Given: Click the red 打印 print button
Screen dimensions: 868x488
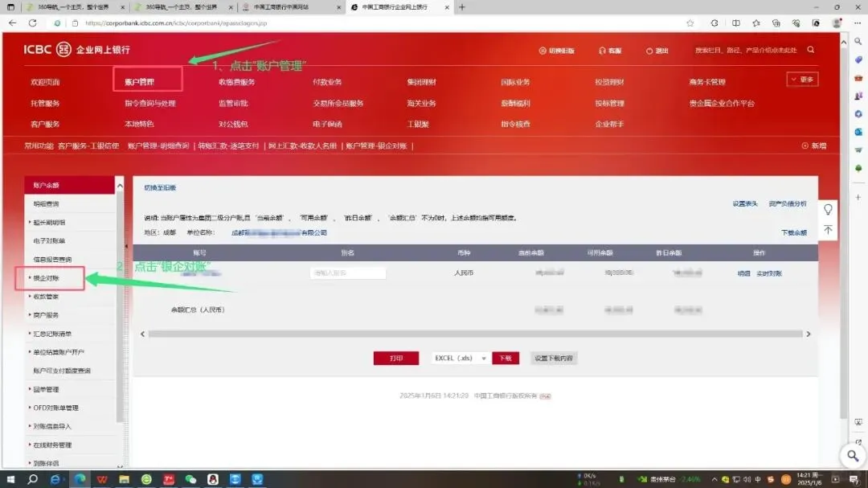Looking at the screenshot, I should (395, 359).
